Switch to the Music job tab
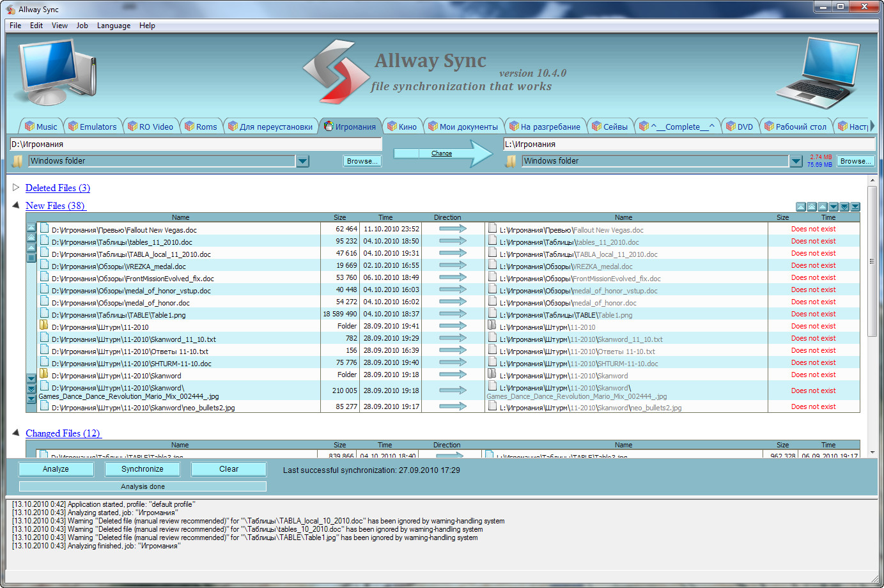884x588 pixels. click(x=40, y=126)
